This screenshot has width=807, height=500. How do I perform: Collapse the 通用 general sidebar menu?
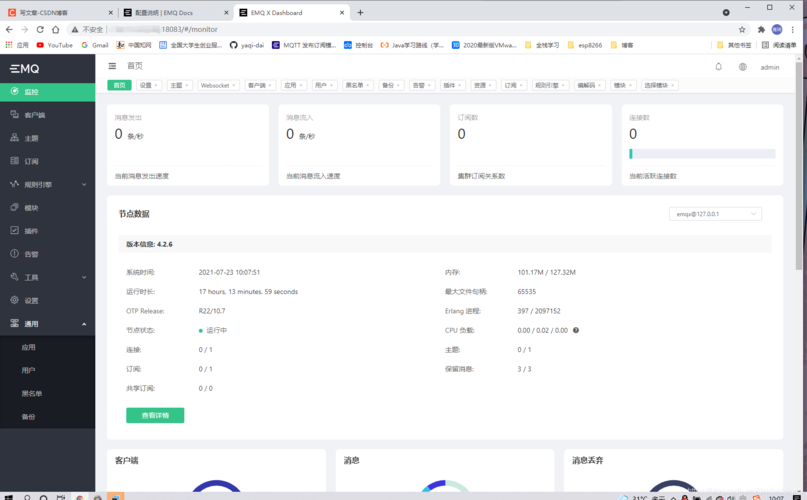click(47, 323)
